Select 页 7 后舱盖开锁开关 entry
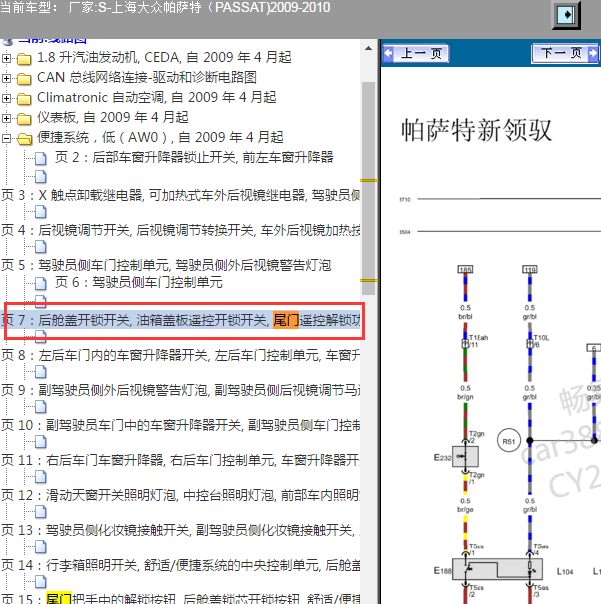The image size is (601, 604). [180, 320]
